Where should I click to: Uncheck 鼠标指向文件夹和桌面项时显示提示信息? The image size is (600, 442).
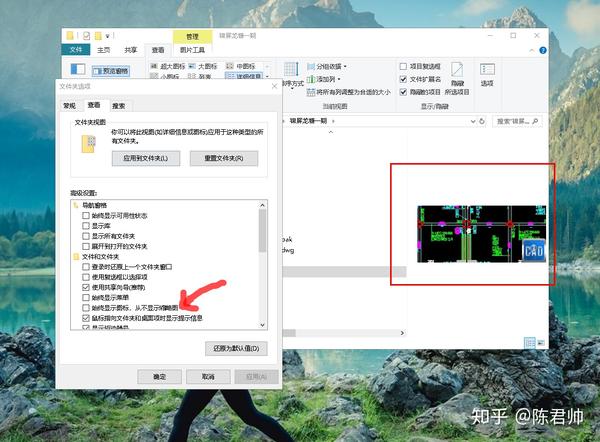tap(86, 318)
